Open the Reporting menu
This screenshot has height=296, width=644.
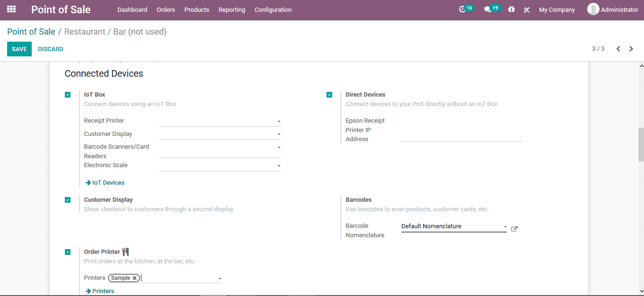click(232, 9)
